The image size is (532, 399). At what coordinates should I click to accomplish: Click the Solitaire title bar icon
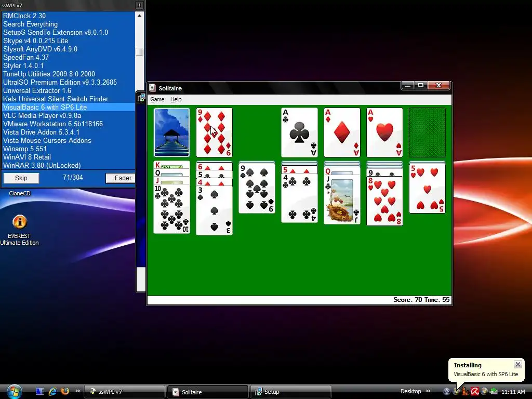tap(152, 88)
